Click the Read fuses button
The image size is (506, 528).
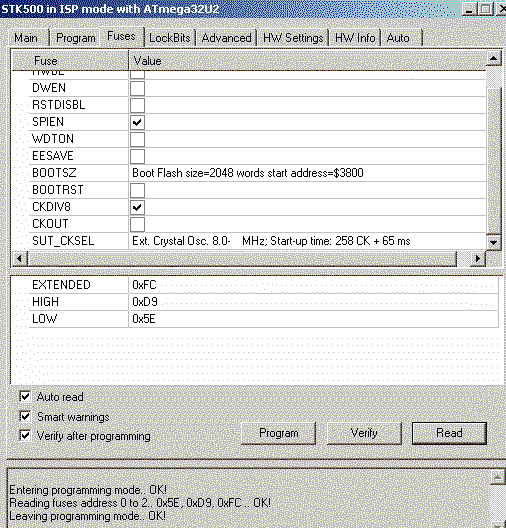pyautogui.click(x=449, y=433)
